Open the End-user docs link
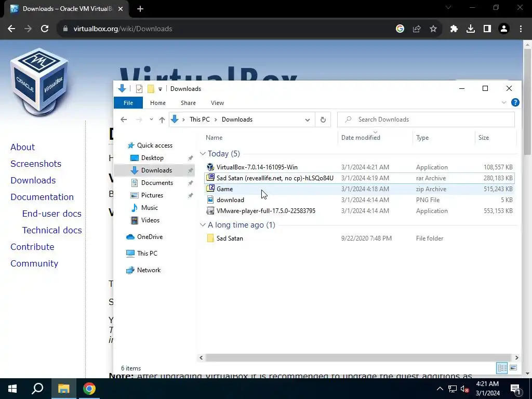 tap(51, 214)
